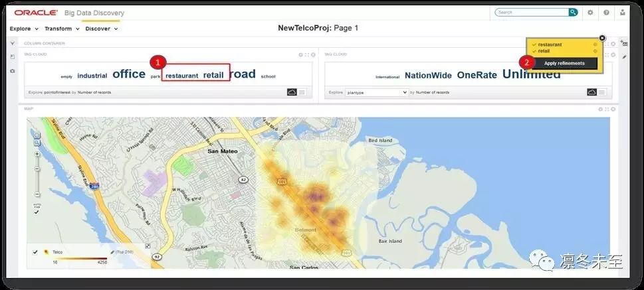Click Number of records in left tag cloud
This screenshot has height=290, width=644.
click(x=94, y=93)
